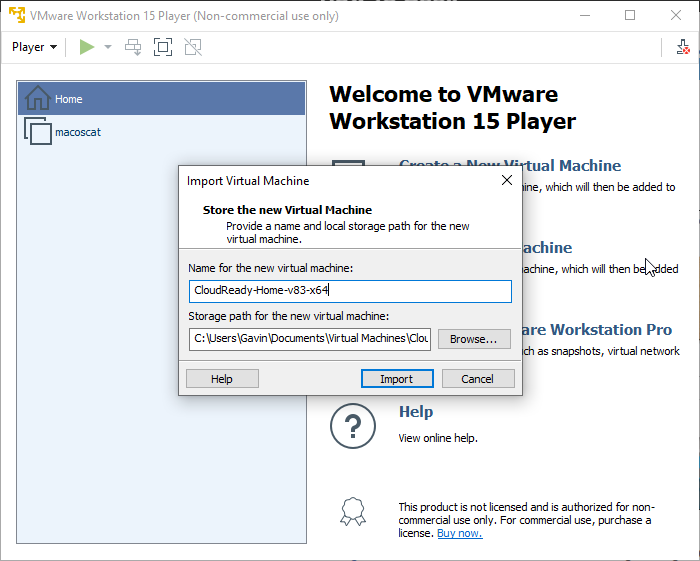Open the Player menu
Image resolution: width=700 pixels, height=561 pixels.
click(x=34, y=47)
